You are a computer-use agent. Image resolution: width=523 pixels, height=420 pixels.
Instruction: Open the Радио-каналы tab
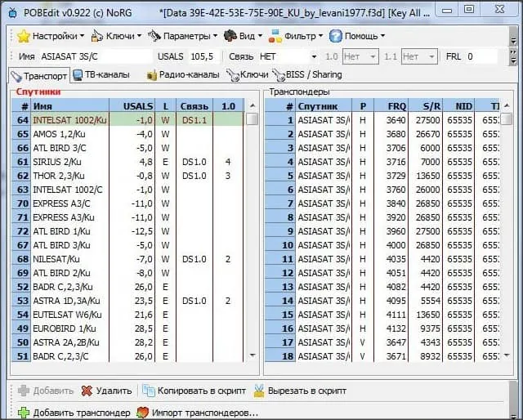click(x=183, y=74)
